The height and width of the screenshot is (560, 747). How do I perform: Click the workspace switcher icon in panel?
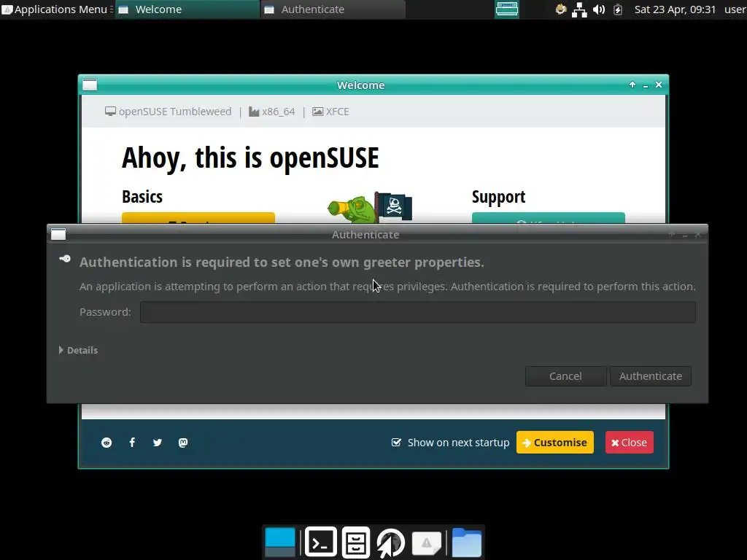tap(506, 9)
